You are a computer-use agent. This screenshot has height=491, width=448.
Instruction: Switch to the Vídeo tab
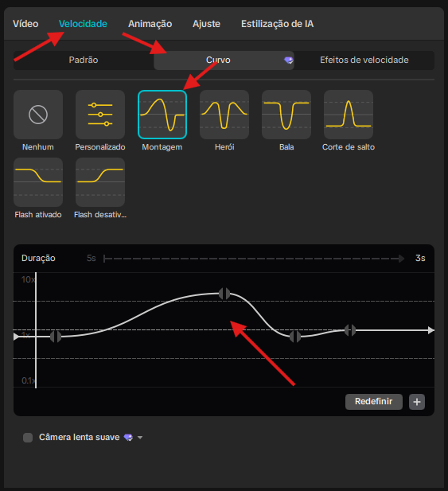point(25,24)
